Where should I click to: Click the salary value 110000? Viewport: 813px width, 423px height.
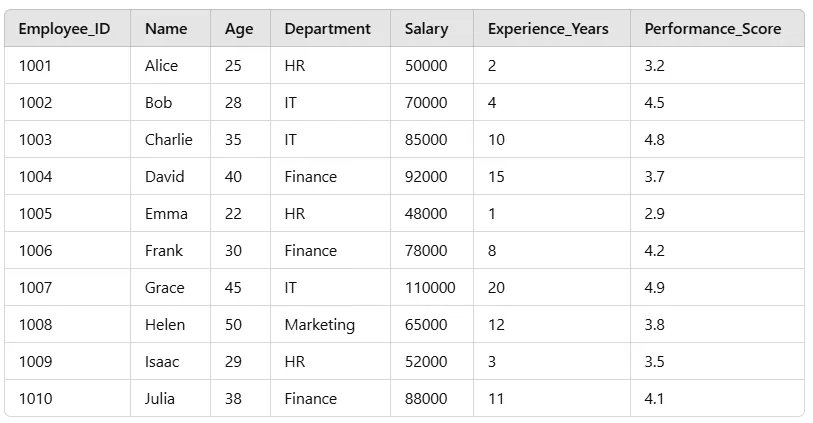point(430,288)
